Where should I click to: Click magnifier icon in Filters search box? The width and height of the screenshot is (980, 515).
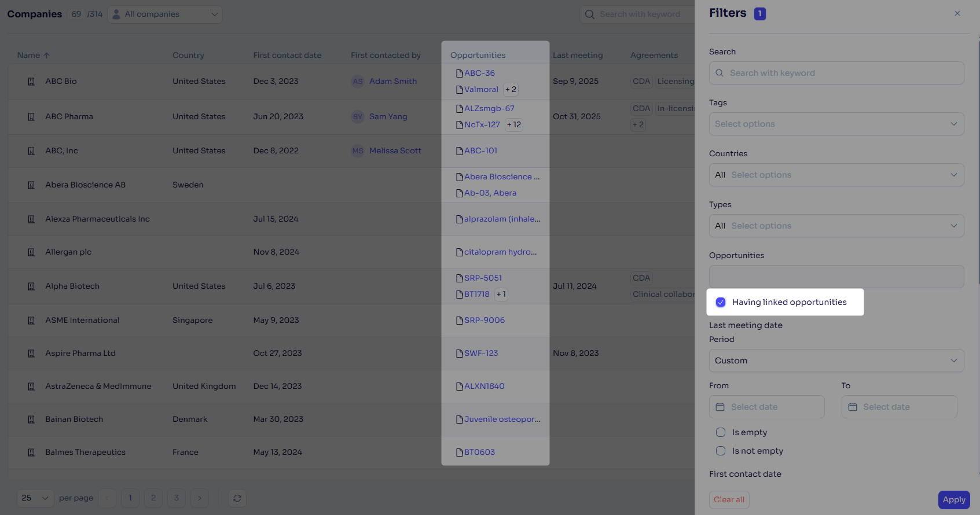tap(720, 73)
